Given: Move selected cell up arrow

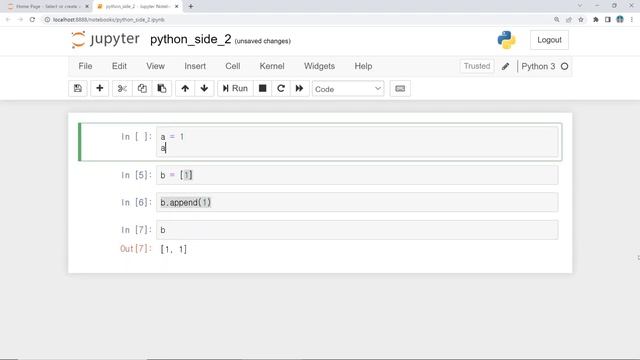Looking at the screenshot, I should [185, 89].
